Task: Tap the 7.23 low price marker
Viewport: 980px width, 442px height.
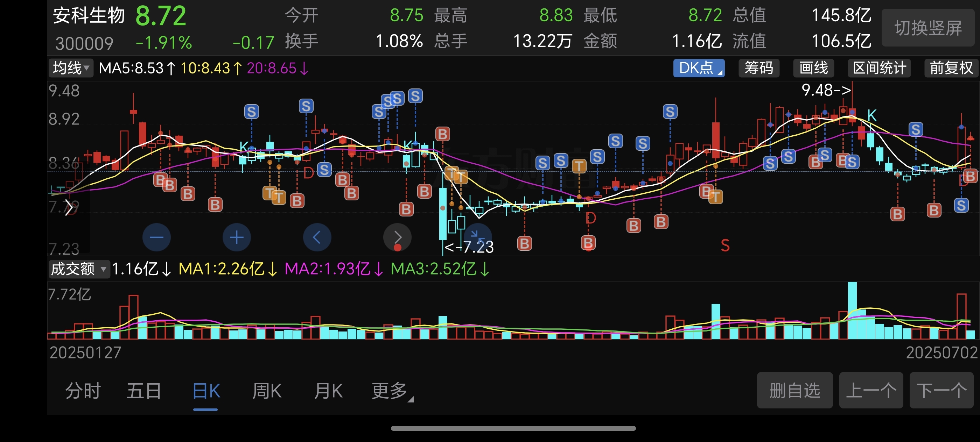Action: coord(469,247)
